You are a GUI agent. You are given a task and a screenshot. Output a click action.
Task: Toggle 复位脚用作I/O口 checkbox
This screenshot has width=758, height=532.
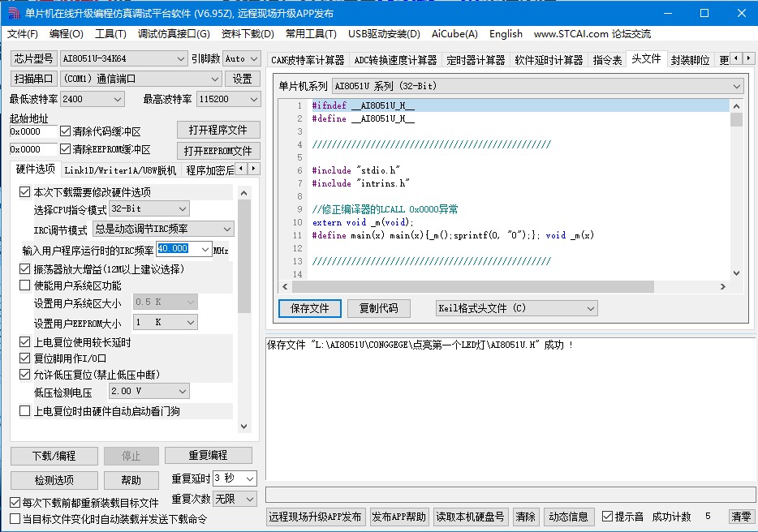click(x=24, y=358)
